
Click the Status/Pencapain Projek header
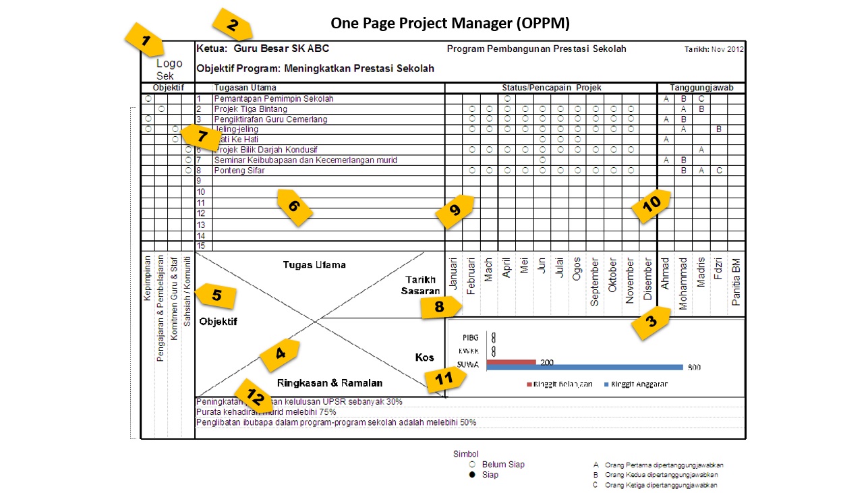(x=551, y=88)
